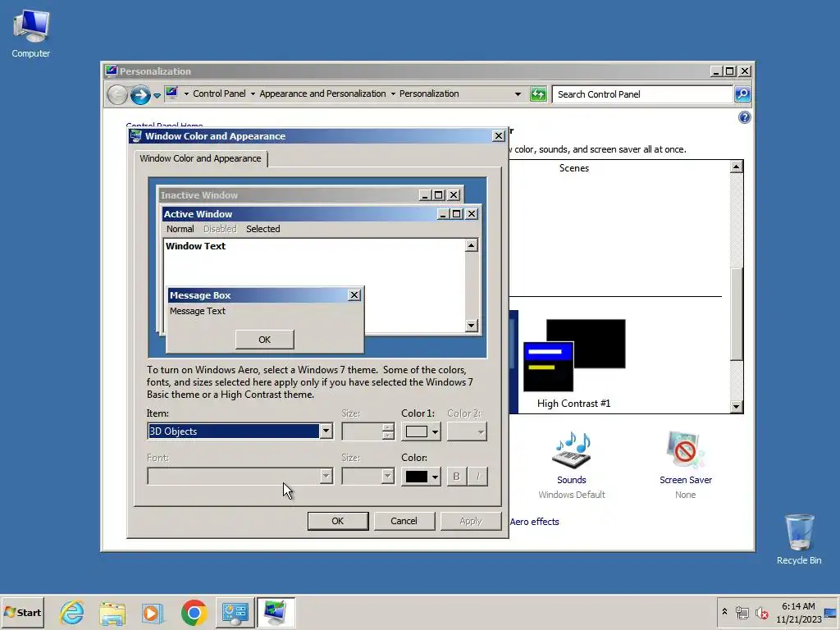The width and height of the screenshot is (840, 630).
Task: Launch Windows Explorer folder icon in taskbar
Action: click(112, 612)
